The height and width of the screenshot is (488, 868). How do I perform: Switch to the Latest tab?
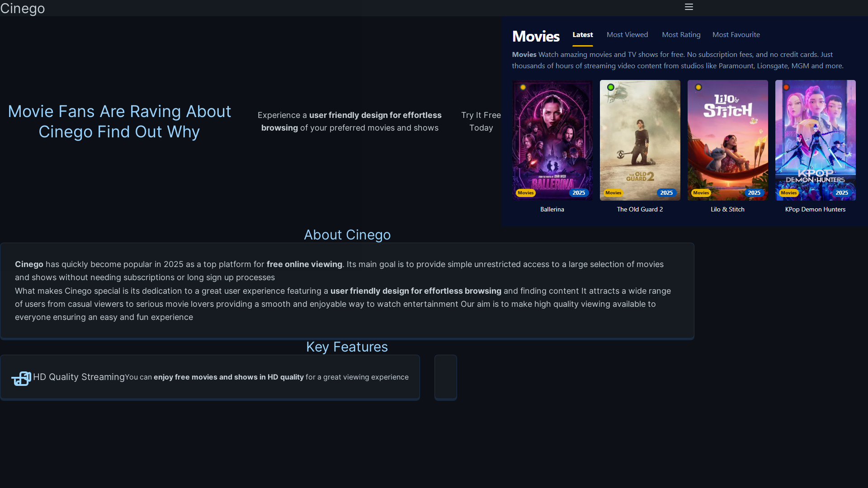tap(583, 35)
